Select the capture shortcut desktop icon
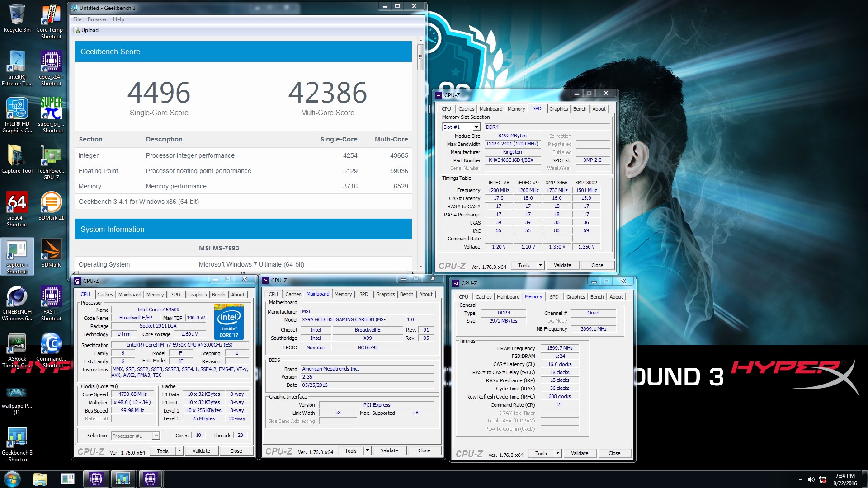This screenshot has height=488, width=868. [17, 257]
